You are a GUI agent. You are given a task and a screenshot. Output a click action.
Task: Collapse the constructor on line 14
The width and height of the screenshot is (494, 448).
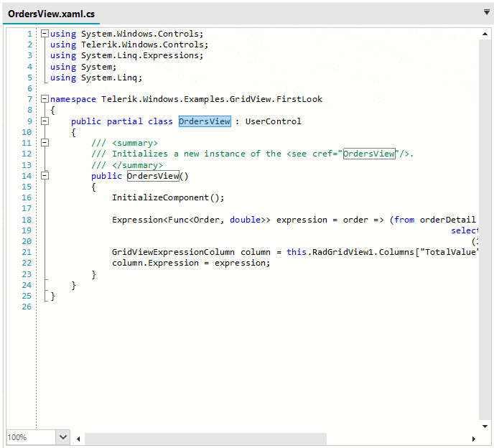pyautogui.click(x=45, y=175)
